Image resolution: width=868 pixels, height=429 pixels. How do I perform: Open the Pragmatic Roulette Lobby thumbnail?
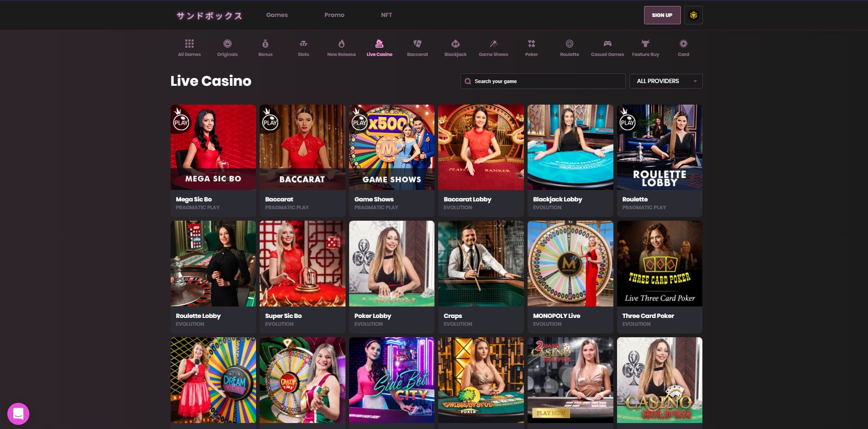(x=660, y=147)
